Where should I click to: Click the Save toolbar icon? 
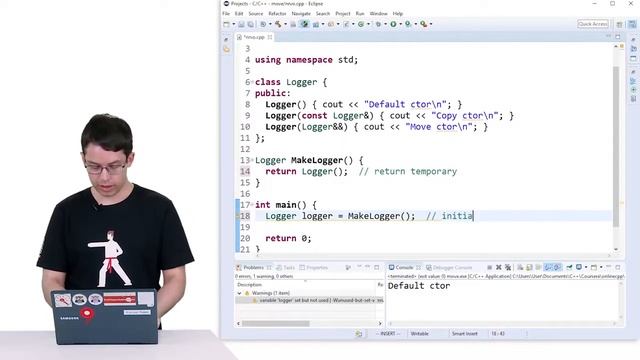[x=241, y=24]
